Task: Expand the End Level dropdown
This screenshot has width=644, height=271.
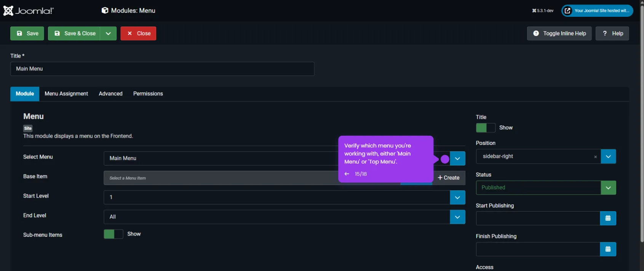Action: point(457,217)
